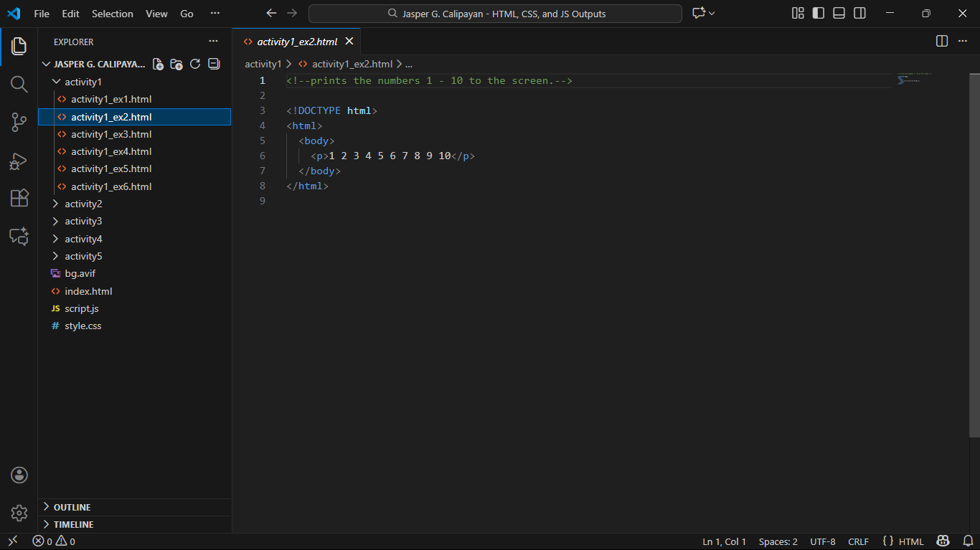
Task: Toggle the bottom panel visibility
Action: [839, 14]
